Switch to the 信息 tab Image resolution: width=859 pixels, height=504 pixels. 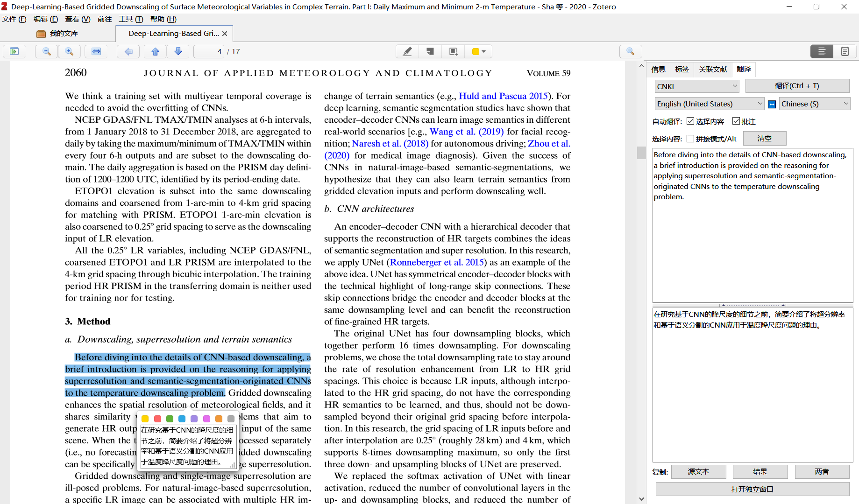point(658,69)
